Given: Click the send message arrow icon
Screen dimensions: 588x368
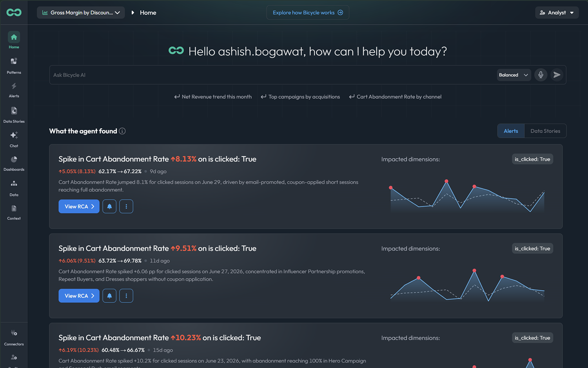Looking at the screenshot, I should pyautogui.click(x=557, y=75).
